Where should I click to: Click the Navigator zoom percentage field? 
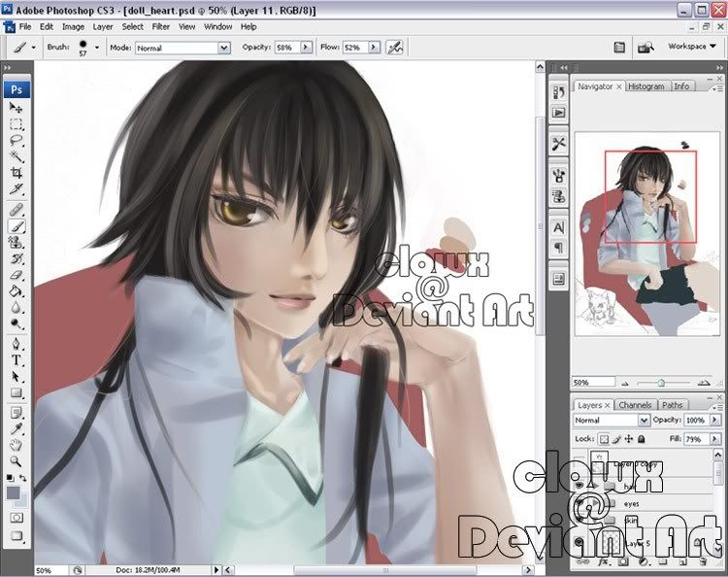(593, 383)
